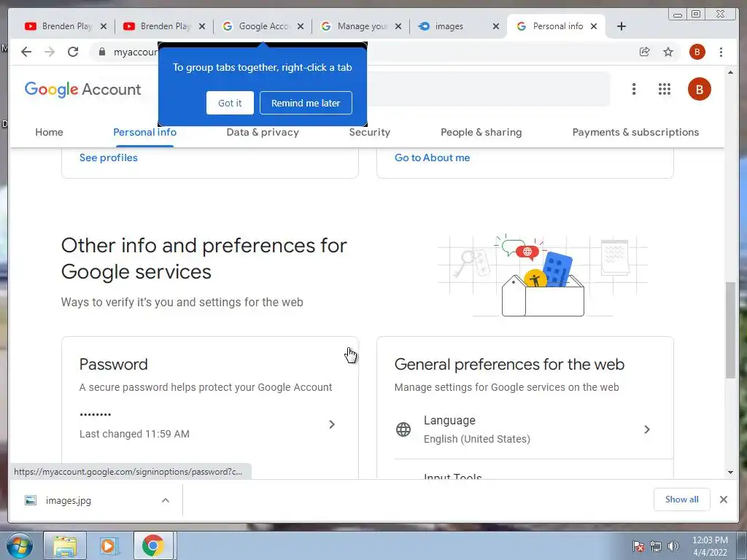Click Show all downloads button
Screen dimensions: 747x560
coord(682,499)
